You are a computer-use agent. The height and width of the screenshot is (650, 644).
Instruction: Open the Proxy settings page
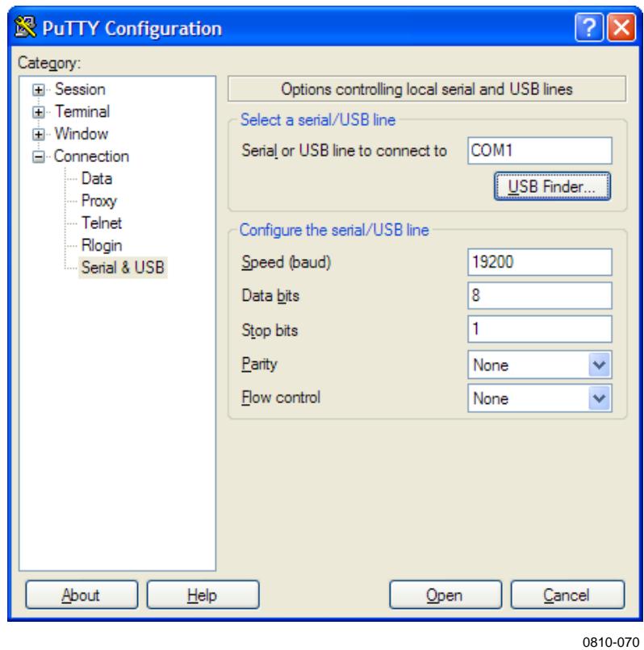point(99,201)
